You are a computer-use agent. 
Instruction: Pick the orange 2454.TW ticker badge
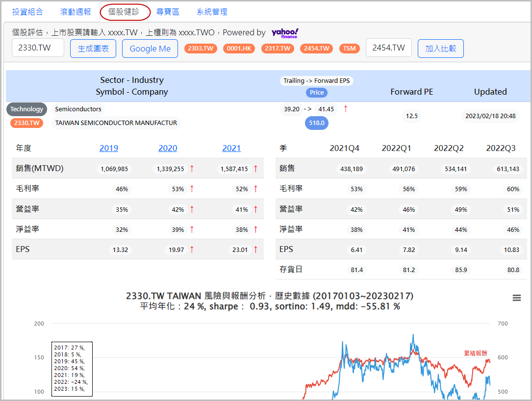316,49
